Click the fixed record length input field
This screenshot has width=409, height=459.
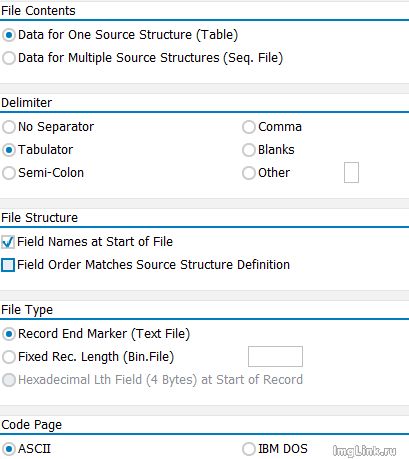[x=275, y=356]
